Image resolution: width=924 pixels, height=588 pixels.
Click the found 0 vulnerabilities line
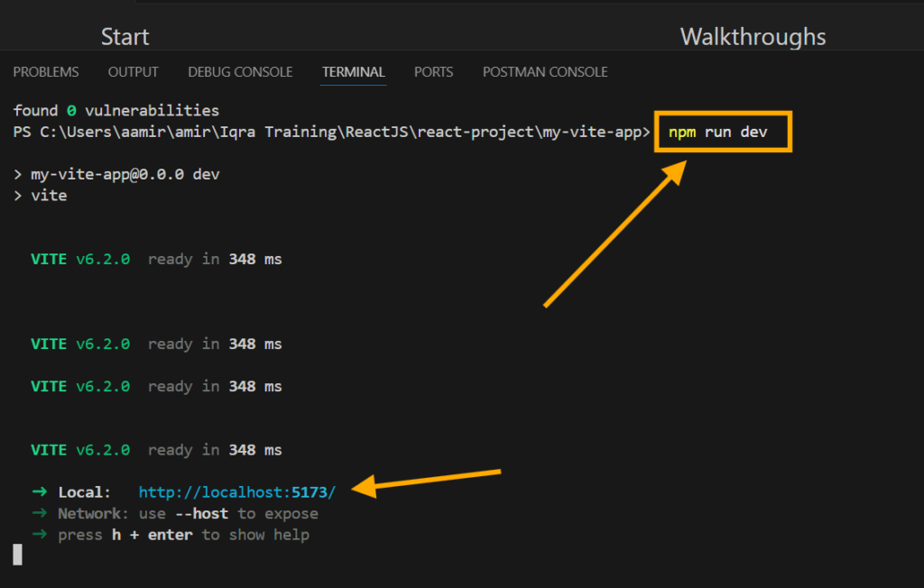click(x=115, y=111)
